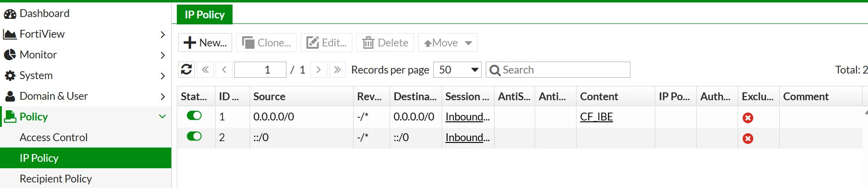This screenshot has width=868, height=188.
Task: Click the Session column header
Action: coord(468,97)
